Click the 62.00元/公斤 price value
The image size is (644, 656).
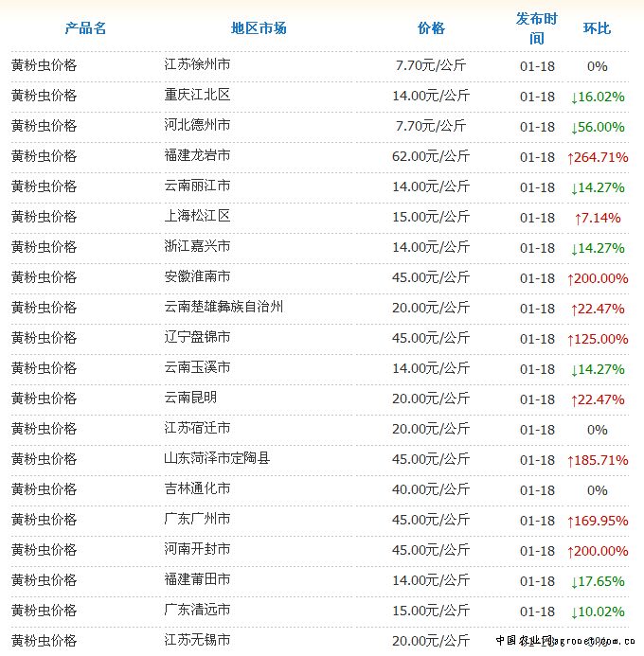pos(431,157)
